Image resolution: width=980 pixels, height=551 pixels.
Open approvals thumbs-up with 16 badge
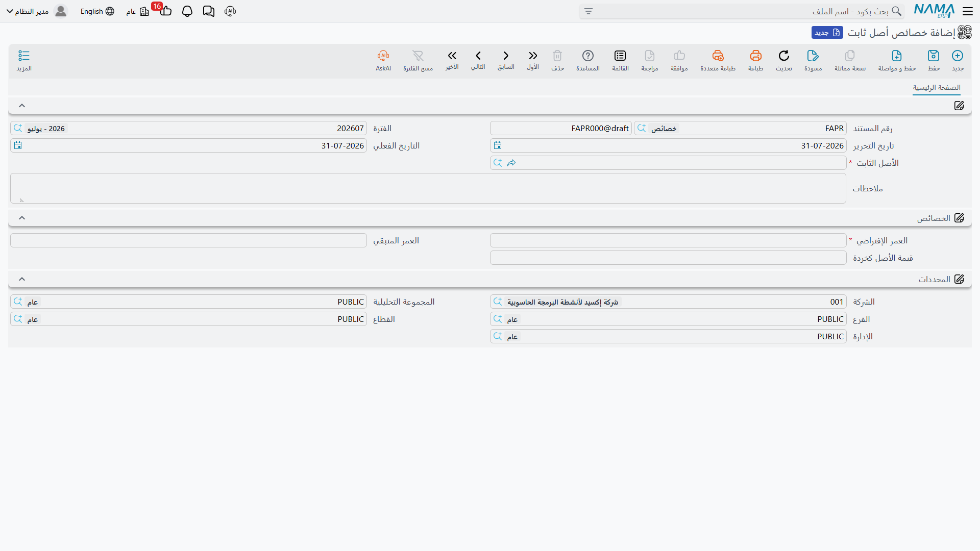point(165,10)
